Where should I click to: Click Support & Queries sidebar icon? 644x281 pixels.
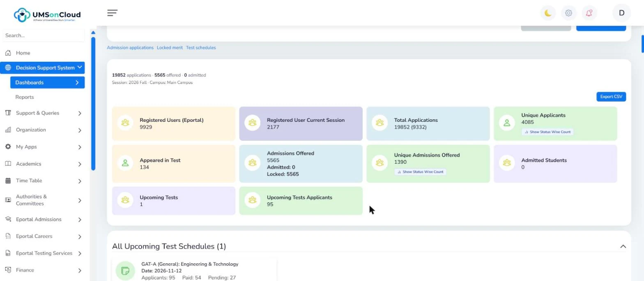pos(8,113)
